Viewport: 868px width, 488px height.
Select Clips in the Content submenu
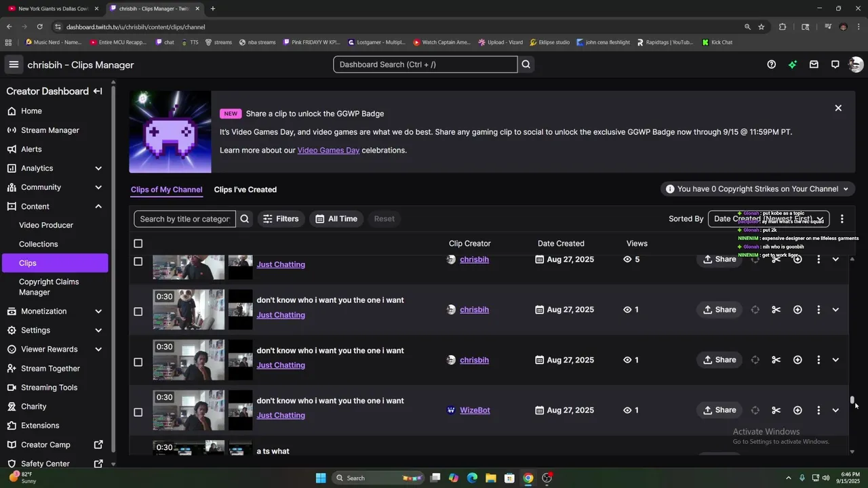coord(54,263)
